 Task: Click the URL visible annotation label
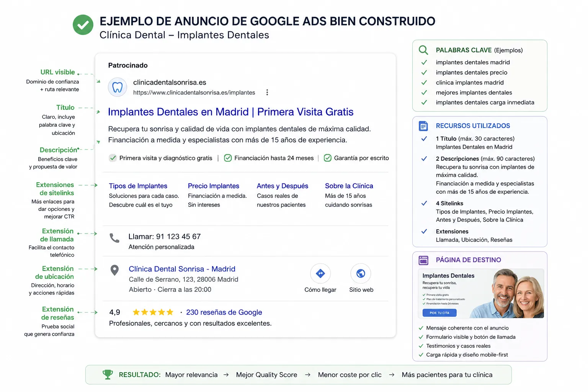coord(58,72)
